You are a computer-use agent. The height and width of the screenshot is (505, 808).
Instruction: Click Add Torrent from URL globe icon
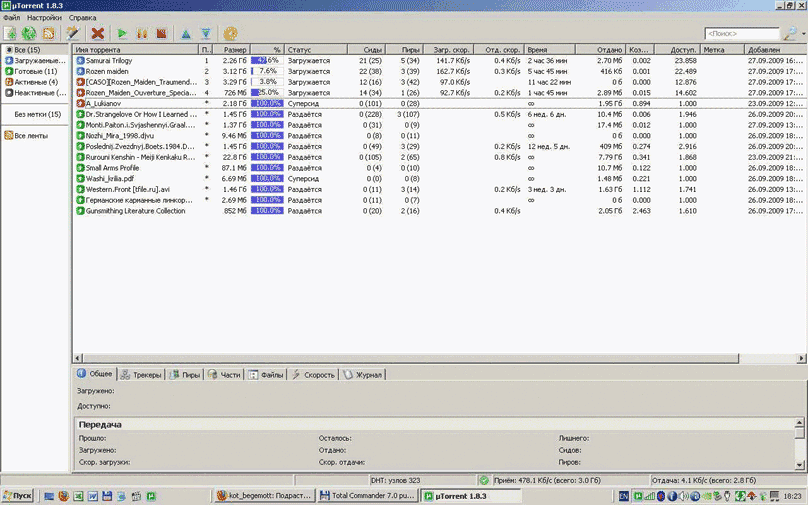click(x=29, y=33)
